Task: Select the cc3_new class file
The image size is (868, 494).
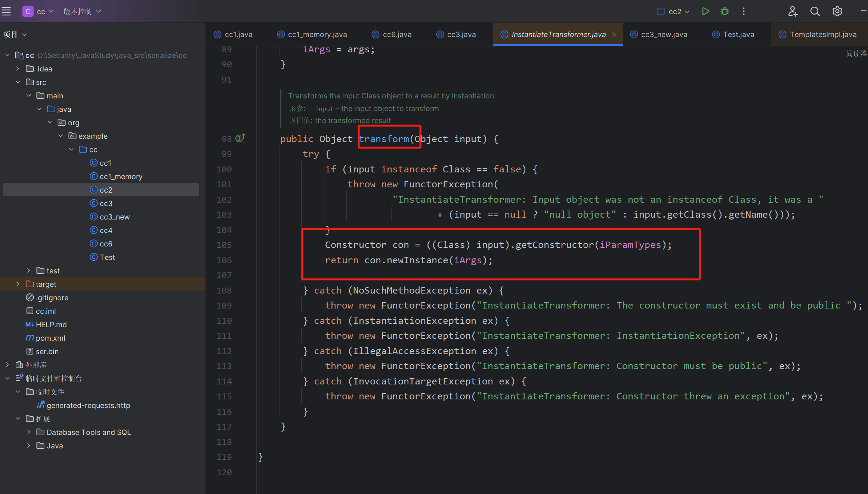Action: [x=114, y=217]
